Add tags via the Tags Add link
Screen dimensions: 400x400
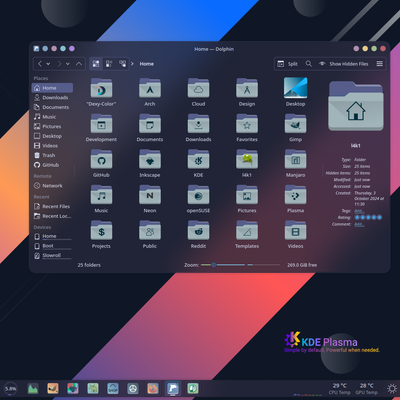coord(359,211)
